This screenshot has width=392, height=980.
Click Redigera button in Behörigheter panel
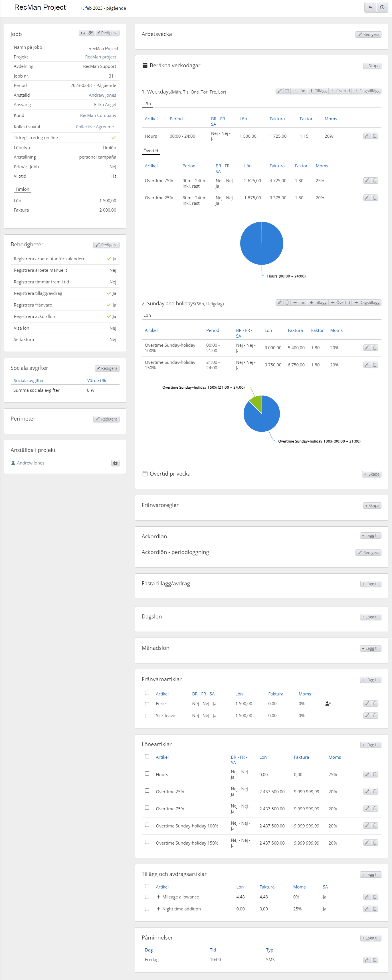click(x=107, y=245)
